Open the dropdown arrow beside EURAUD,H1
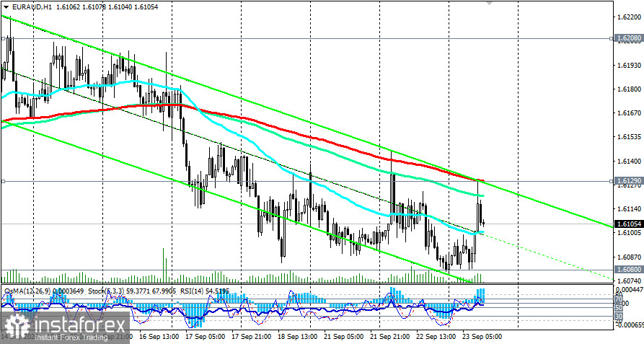 [x=5, y=7]
